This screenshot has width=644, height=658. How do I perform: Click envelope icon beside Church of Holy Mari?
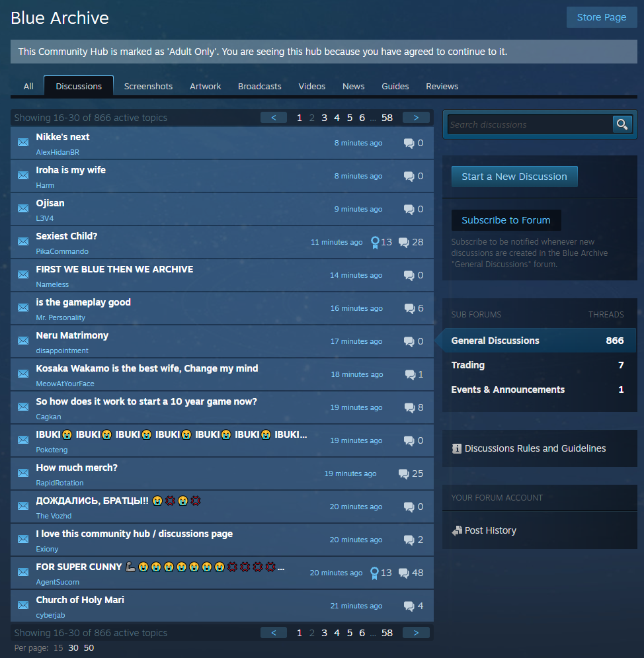pos(23,605)
